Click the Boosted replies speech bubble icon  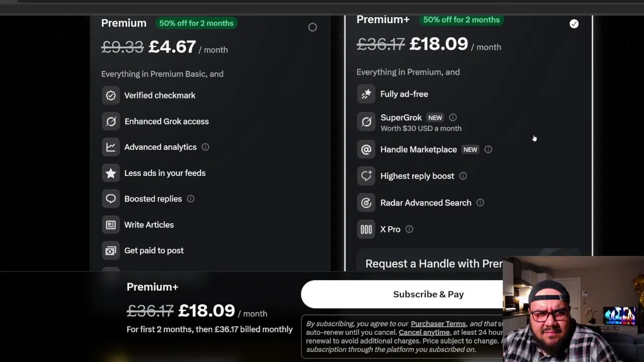click(111, 199)
